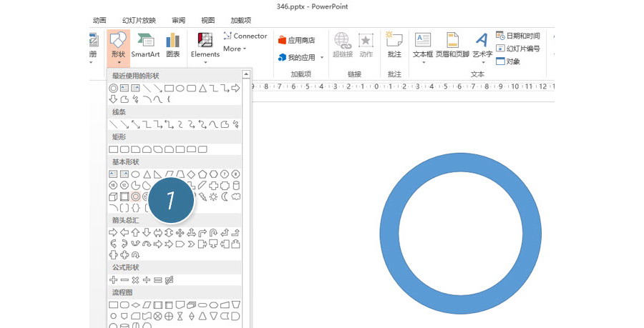Open 页眉和页脚 header and footer
This screenshot has height=328, width=644.
[x=452, y=46]
